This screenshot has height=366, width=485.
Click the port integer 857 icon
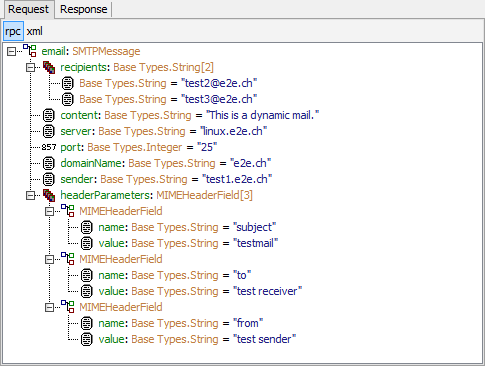(x=49, y=147)
